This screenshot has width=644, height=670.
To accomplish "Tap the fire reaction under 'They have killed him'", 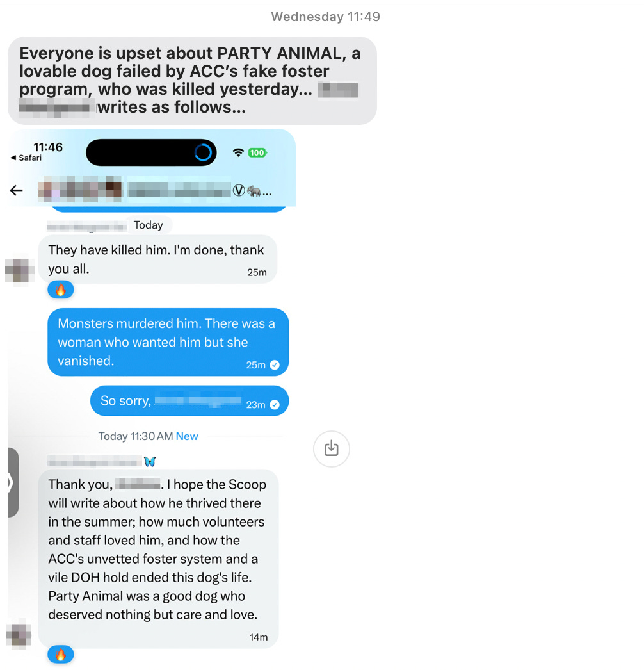I will tap(61, 290).
